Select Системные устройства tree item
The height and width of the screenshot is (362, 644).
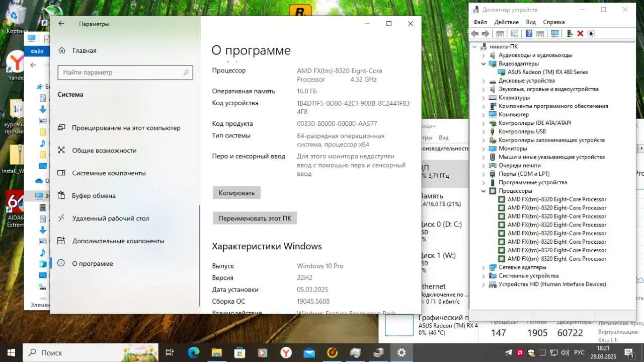(x=528, y=276)
